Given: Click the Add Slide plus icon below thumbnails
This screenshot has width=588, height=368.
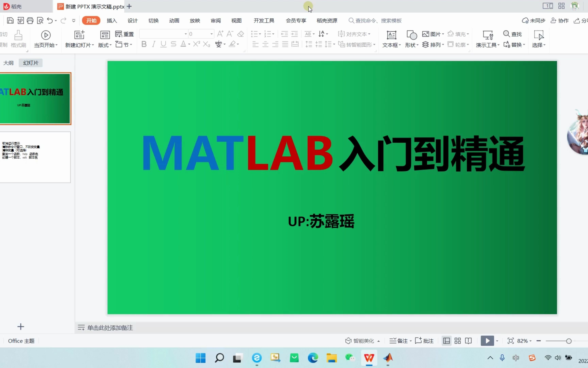Looking at the screenshot, I should point(21,327).
